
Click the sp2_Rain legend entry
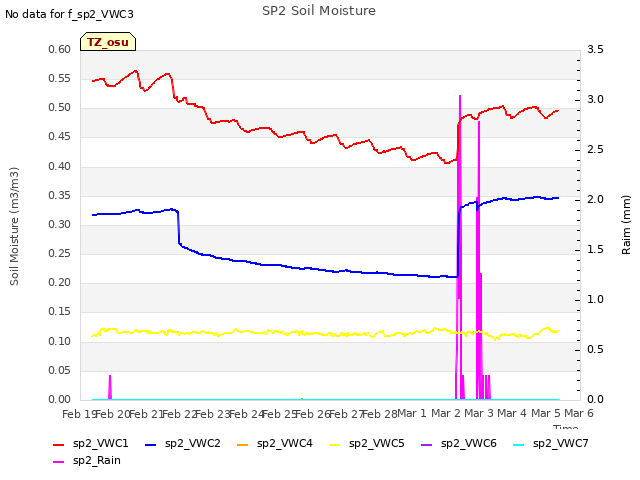tap(87, 460)
